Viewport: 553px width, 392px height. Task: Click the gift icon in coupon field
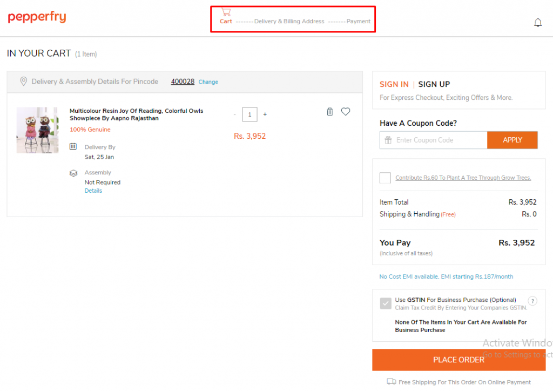tap(388, 140)
